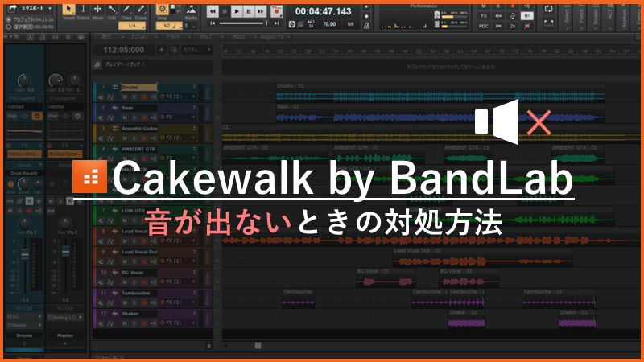Activate the Move tool
The image size is (644, 362).
(x=97, y=11)
